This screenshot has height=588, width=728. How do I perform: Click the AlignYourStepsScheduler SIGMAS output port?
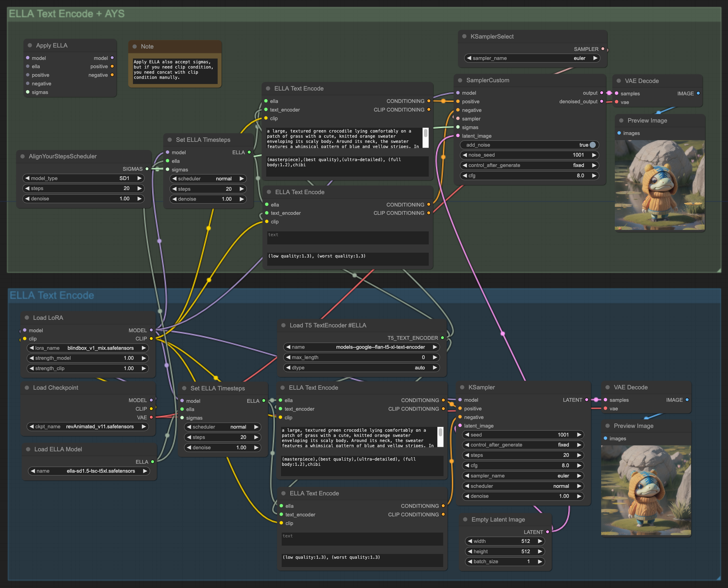point(147,169)
